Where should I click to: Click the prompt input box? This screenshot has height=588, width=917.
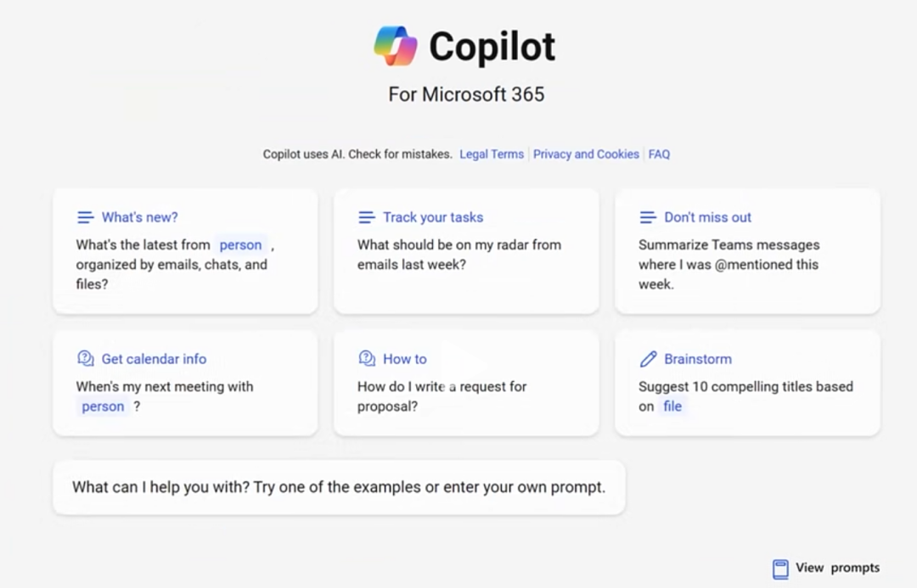[339, 488]
